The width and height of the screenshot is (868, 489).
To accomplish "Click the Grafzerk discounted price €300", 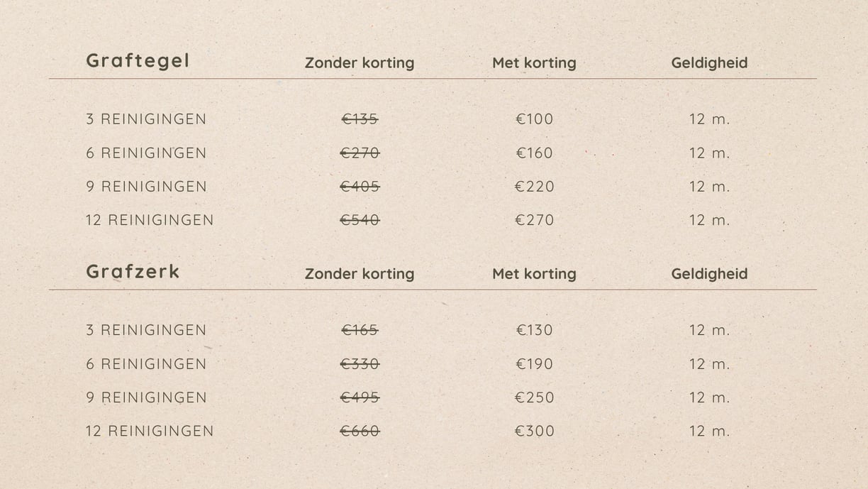I will click(x=534, y=431).
